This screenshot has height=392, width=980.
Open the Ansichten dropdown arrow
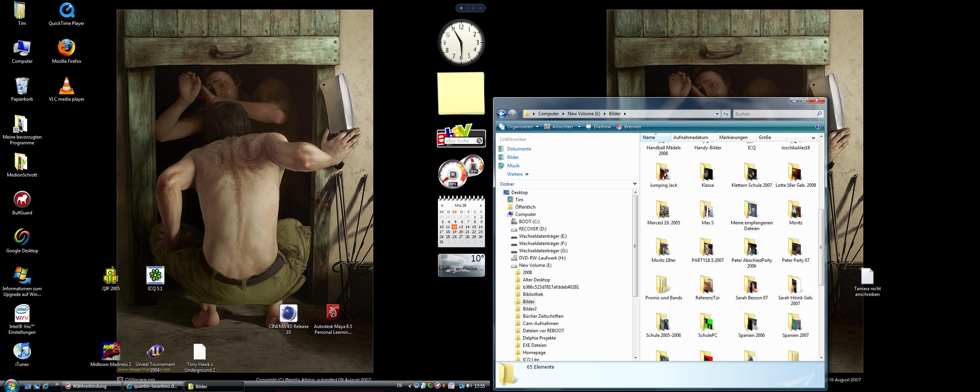tap(579, 127)
